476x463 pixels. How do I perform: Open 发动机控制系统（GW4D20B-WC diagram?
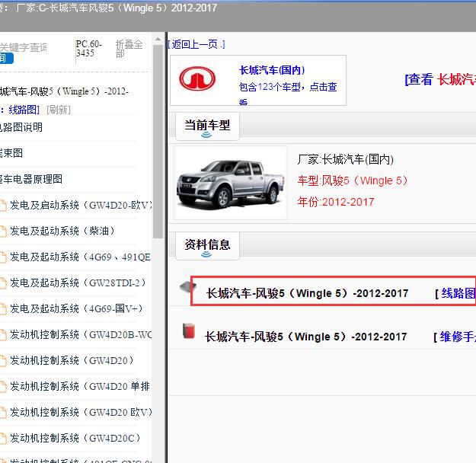[x=81, y=334]
